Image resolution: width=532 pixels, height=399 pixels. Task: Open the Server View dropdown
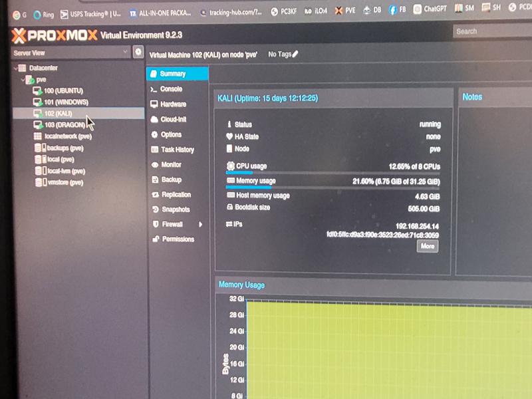coord(71,53)
